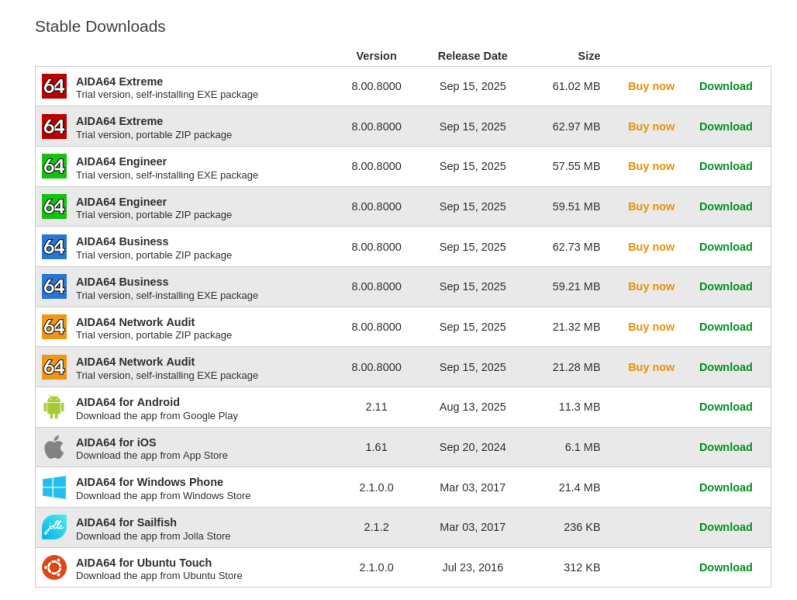Image resolution: width=797 pixels, height=600 pixels.
Task: Click the Ubuntu Touch logo icon
Action: click(54, 567)
